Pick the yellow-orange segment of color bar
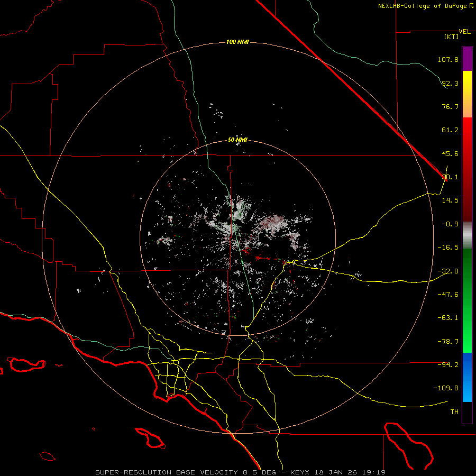Screen dimensions: 476x476 [x=467, y=94]
